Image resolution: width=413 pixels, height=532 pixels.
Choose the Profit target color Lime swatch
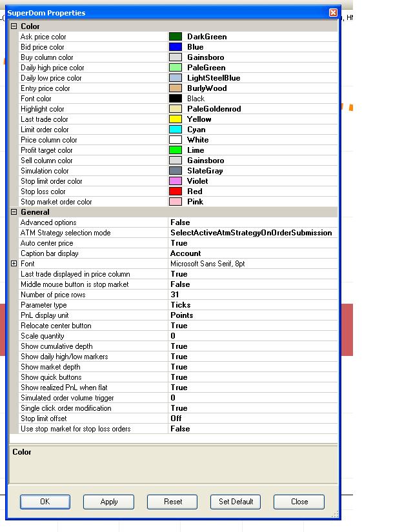click(176, 150)
